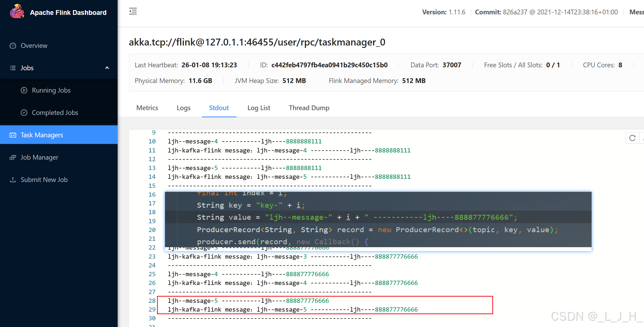Go to Submit New Job

44,180
